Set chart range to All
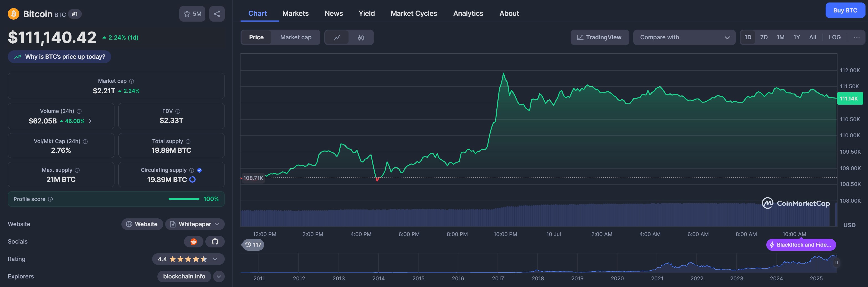The height and width of the screenshot is (287, 868). point(812,37)
